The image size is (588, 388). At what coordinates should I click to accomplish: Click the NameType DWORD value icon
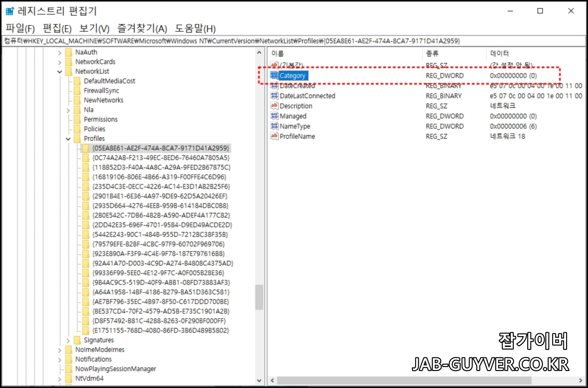pyautogui.click(x=274, y=126)
